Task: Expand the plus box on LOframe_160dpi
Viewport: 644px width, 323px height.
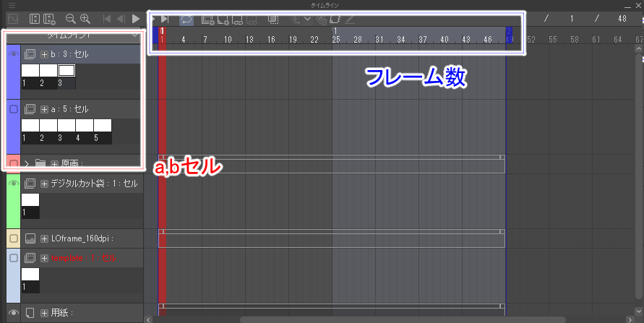Action: tap(44, 238)
